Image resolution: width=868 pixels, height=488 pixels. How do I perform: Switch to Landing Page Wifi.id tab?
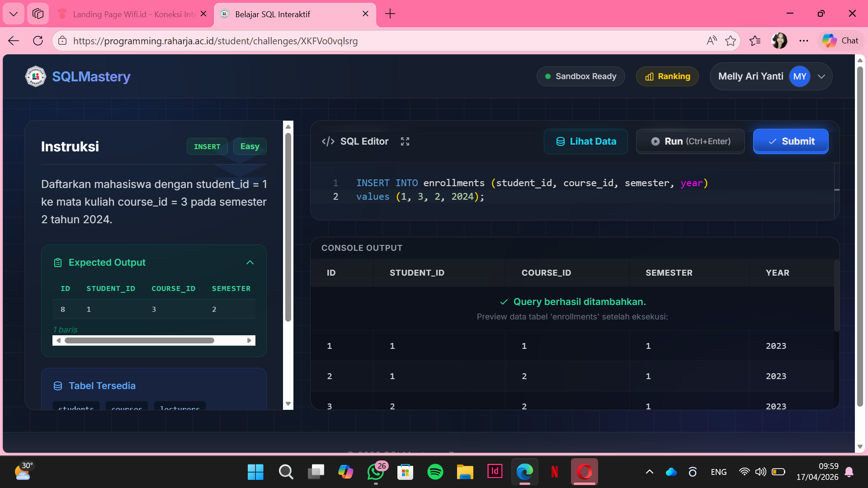pyautogui.click(x=131, y=14)
